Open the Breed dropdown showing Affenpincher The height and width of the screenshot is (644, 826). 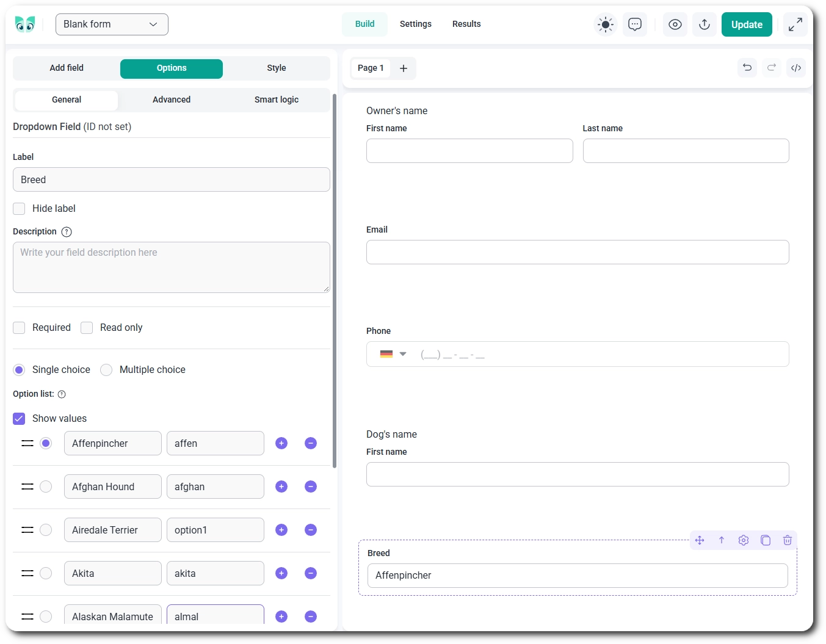(x=578, y=576)
